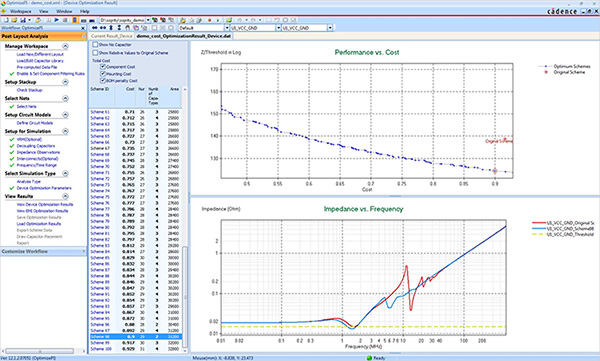Click the New file toolbar icon
This screenshot has width=600, height=361.
[6, 20]
